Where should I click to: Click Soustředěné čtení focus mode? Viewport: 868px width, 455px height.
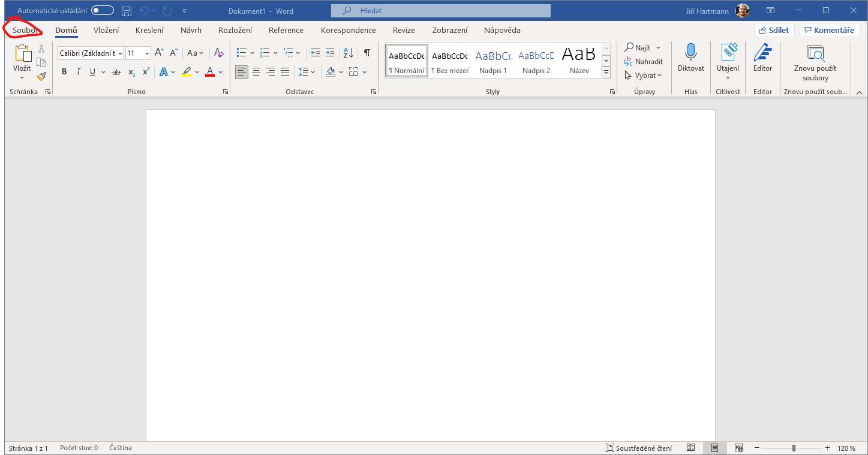[x=639, y=448]
